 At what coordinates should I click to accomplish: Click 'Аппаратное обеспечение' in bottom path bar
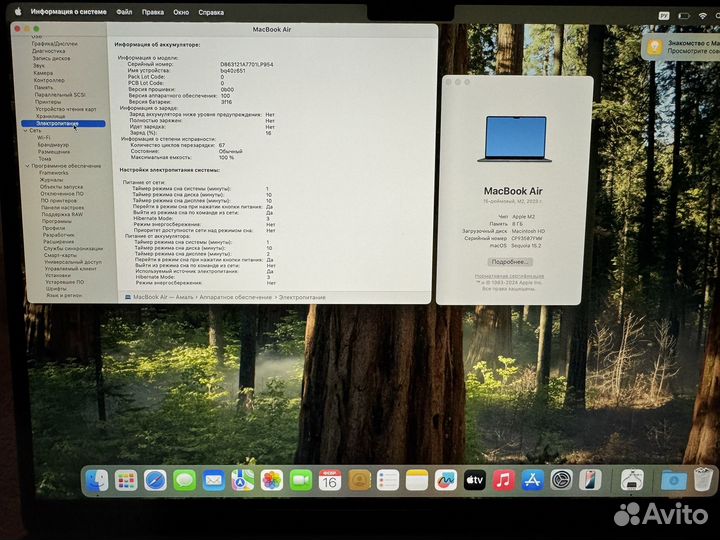coord(236,297)
